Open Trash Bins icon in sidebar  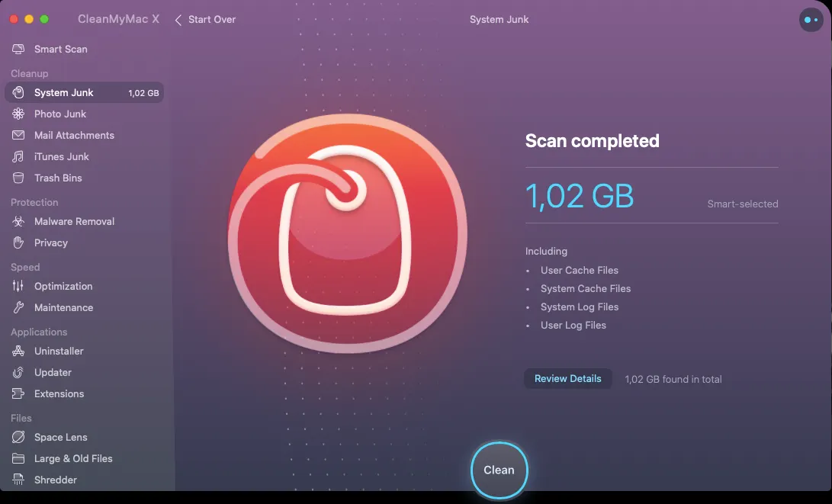(x=18, y=178)
